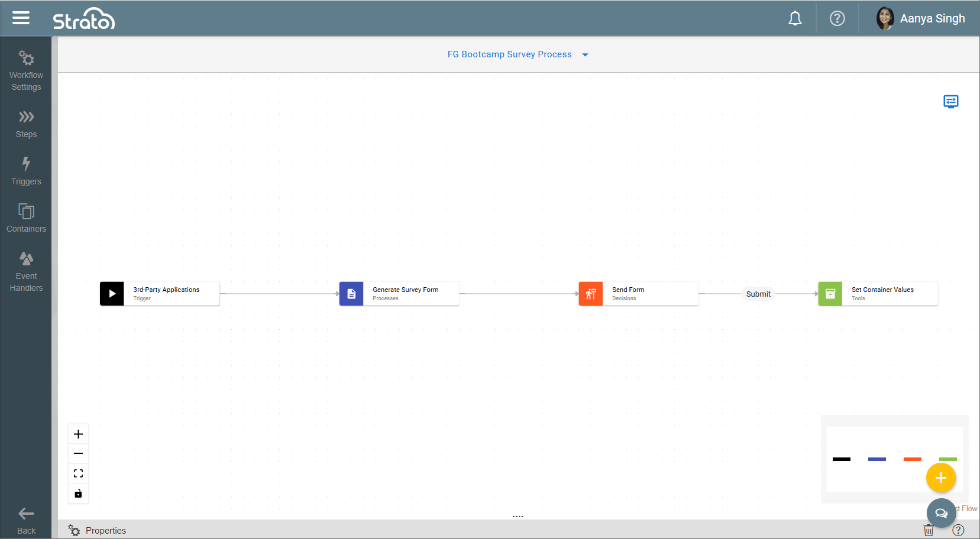Open the hamburger navigation menu
This screenshot has height=539, width=980.
pyautogui.click(x=21, y=18)
